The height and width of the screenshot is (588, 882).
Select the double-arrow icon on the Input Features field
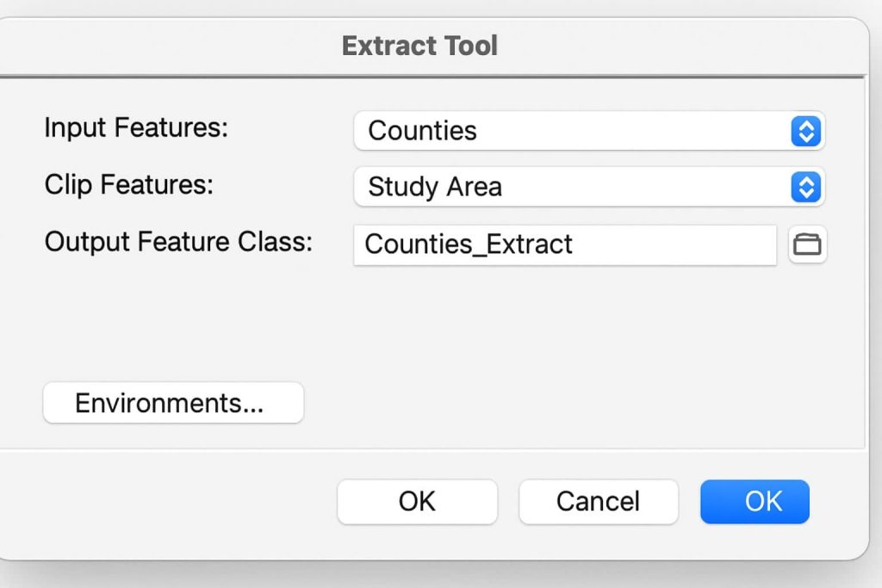coord(806,130)
